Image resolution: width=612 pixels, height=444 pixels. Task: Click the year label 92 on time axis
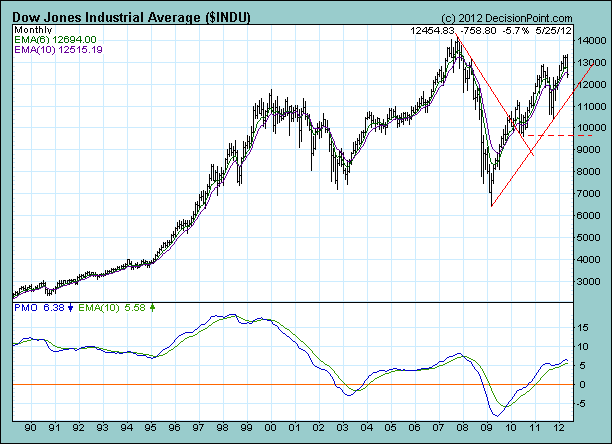[x=78, y=428]
